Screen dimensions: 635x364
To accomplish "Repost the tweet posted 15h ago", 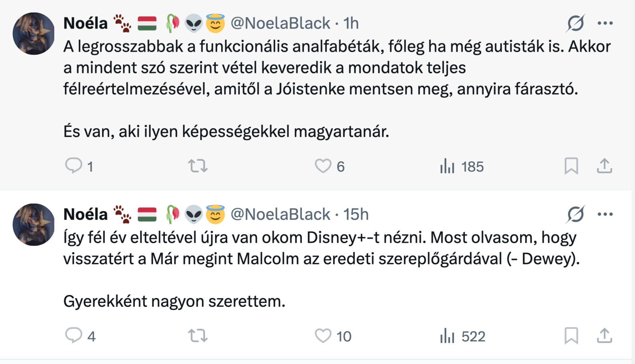I will coord(198,336).
